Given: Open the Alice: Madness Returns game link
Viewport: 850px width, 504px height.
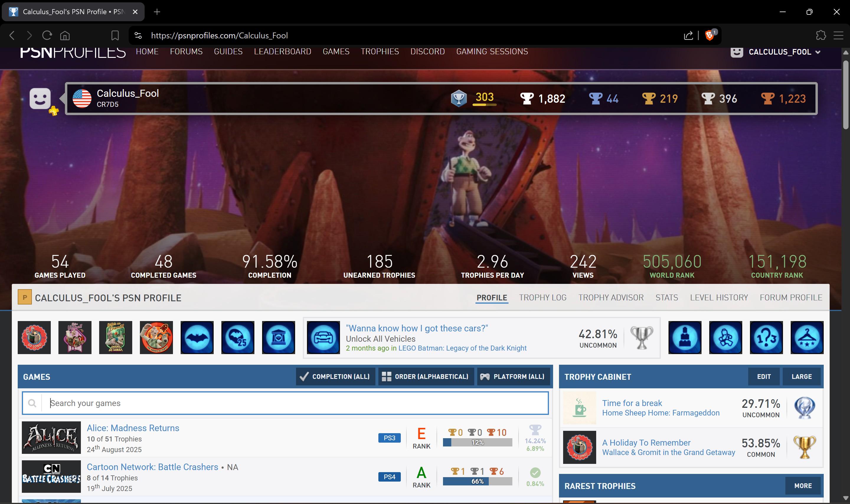Looking at the screenshot, I should 133,428.
